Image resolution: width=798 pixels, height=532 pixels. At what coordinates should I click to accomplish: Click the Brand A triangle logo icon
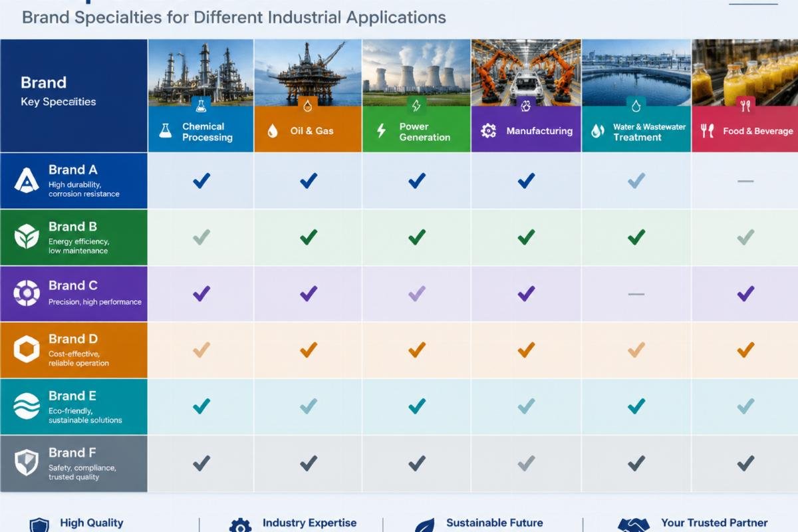tap(27, 180)
